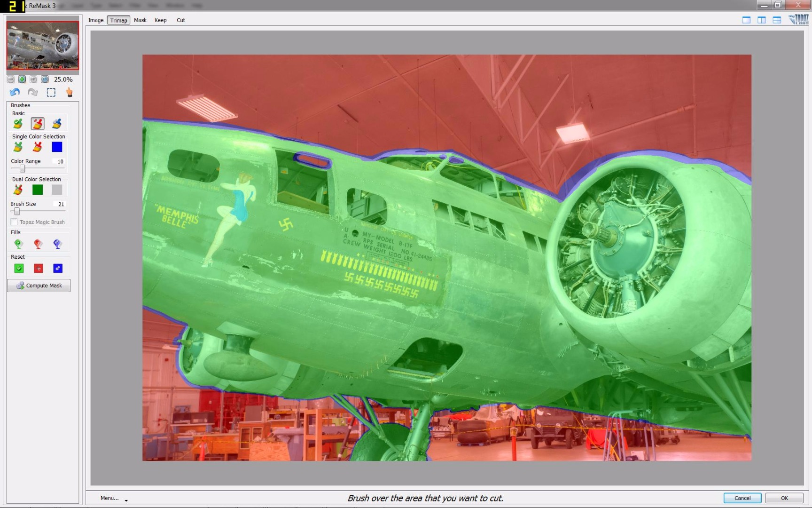812x508 pixels.
Task: Select the green Keep fill bucket
Action: (18, 244)
